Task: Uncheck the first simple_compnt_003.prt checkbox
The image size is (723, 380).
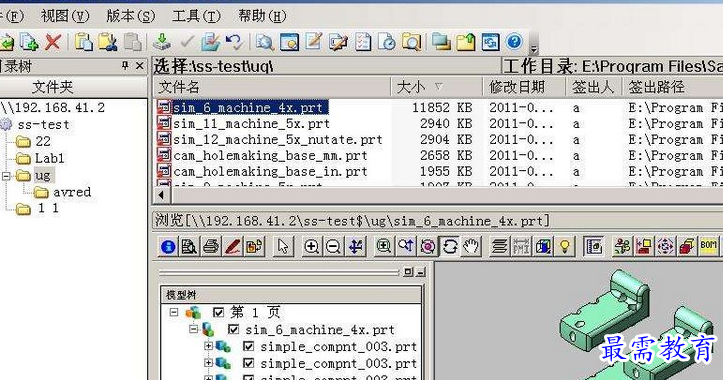Action: click(x=249, y=346)
